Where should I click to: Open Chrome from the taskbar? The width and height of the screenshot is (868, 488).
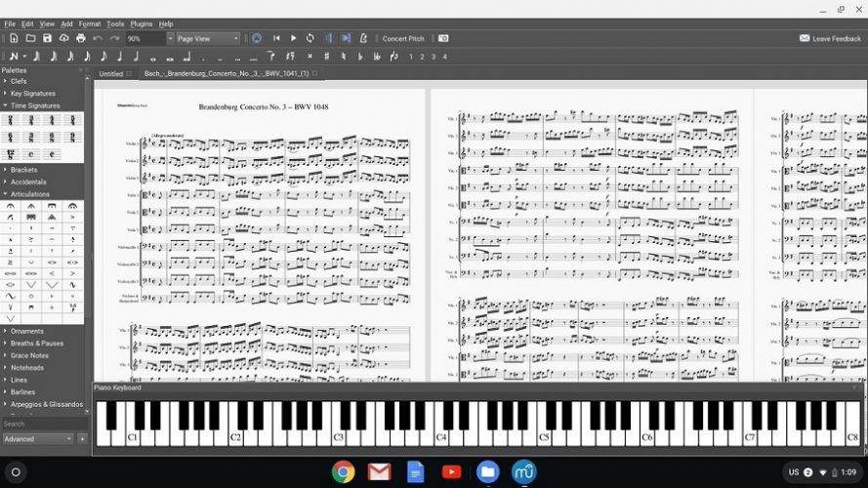343,472
